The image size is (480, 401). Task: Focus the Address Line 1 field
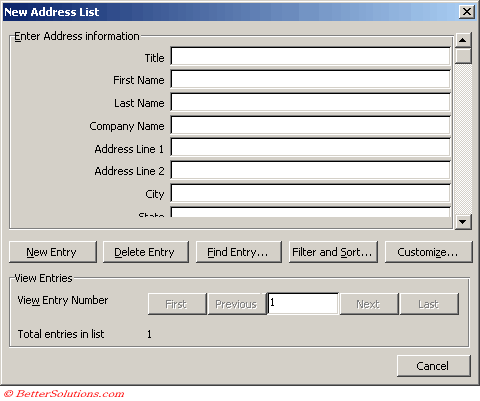[310, 148]
